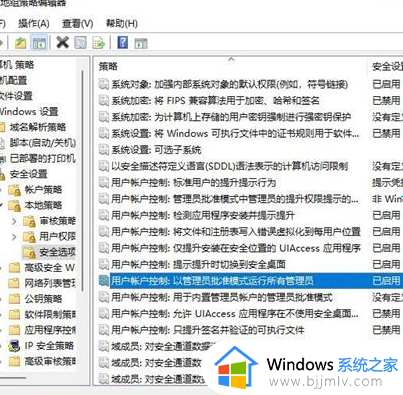The image size is (403, 395).
Task: Click icon of 系统设置: 将 Windows 可执行文件 policy
Action: click(104, 133)
